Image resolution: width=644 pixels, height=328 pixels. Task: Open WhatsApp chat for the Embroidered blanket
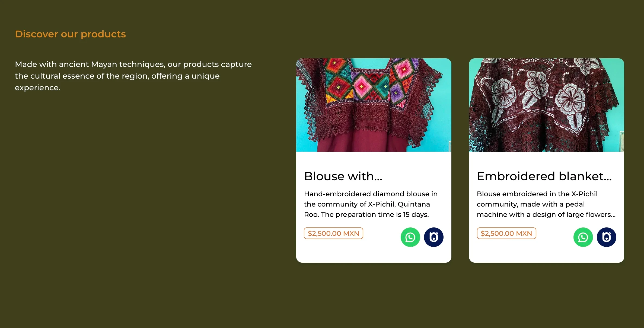click(583, 237)
